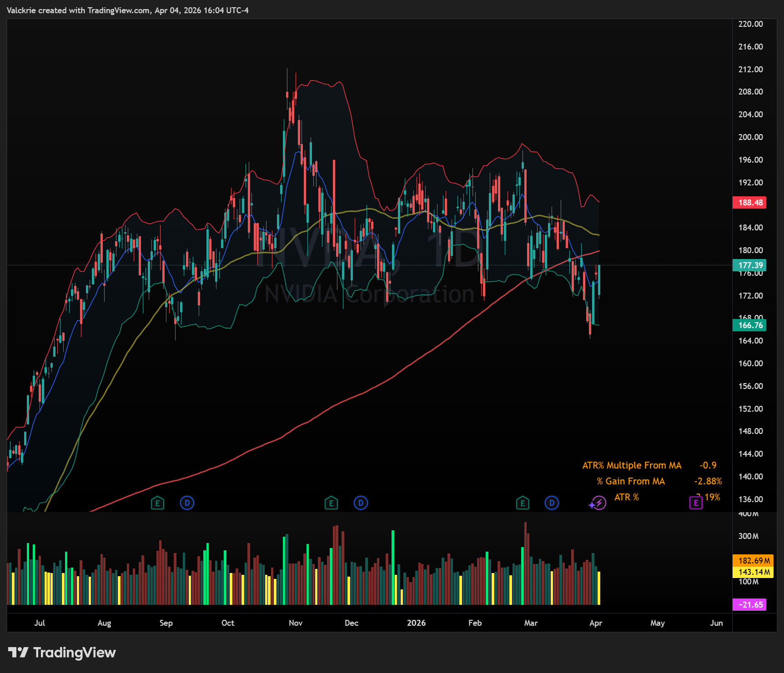Click the TradingView logo
This screenshot has width=784, height=673.
[62, 653]
